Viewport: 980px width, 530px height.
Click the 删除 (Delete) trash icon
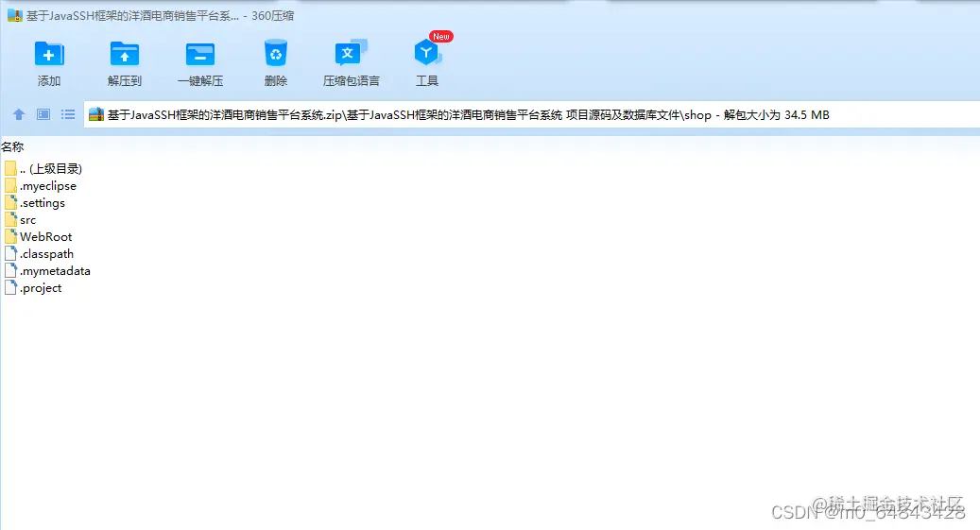point(276,54)
